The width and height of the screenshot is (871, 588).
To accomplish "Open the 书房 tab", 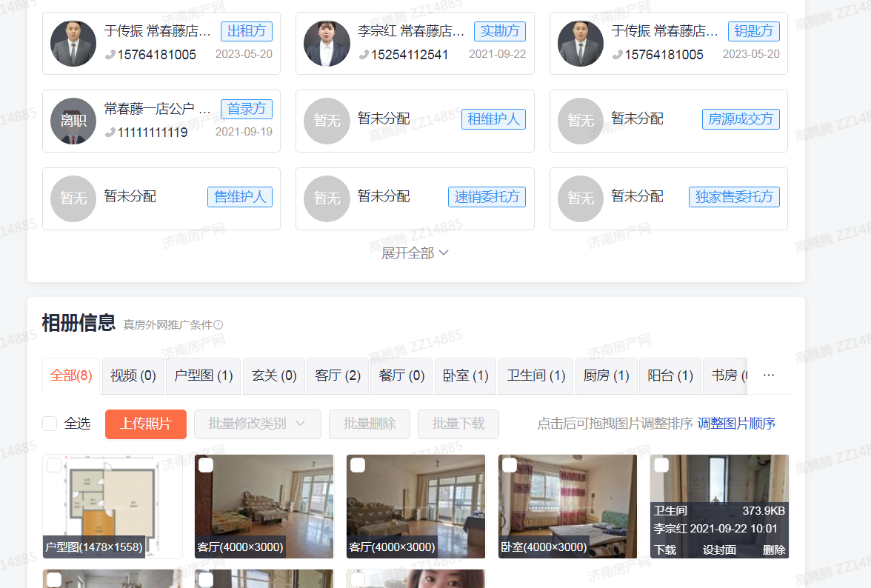I will tap(726, 376).
